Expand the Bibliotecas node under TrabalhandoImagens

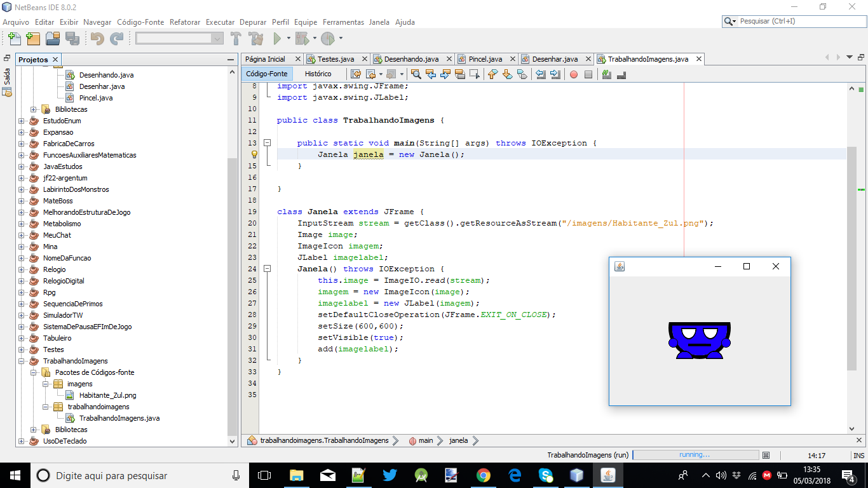point(33,429)
